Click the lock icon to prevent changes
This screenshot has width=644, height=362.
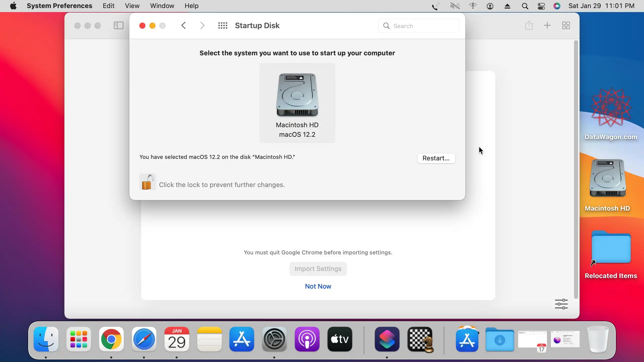click(x=147, y=182)
